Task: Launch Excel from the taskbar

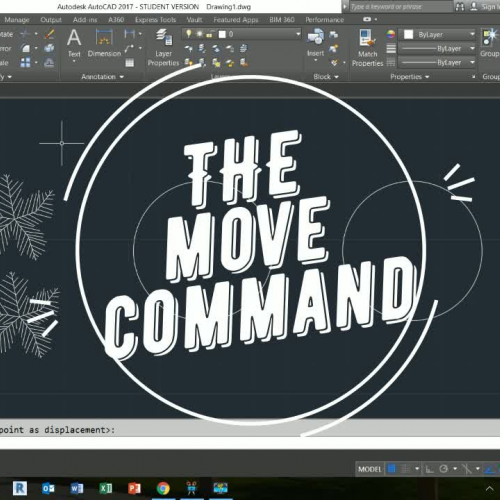Action: click(x=106, y=488)
